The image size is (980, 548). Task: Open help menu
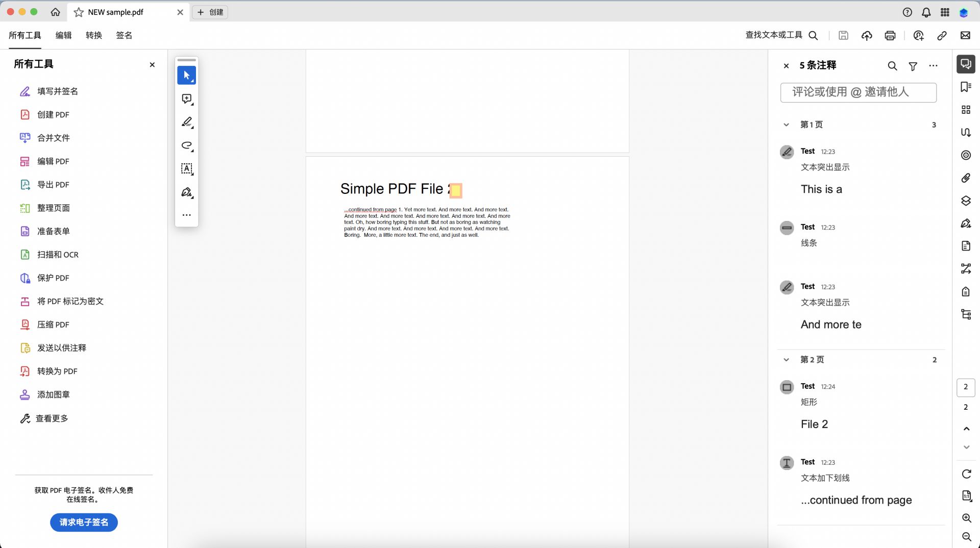click(x=907, y=12)
